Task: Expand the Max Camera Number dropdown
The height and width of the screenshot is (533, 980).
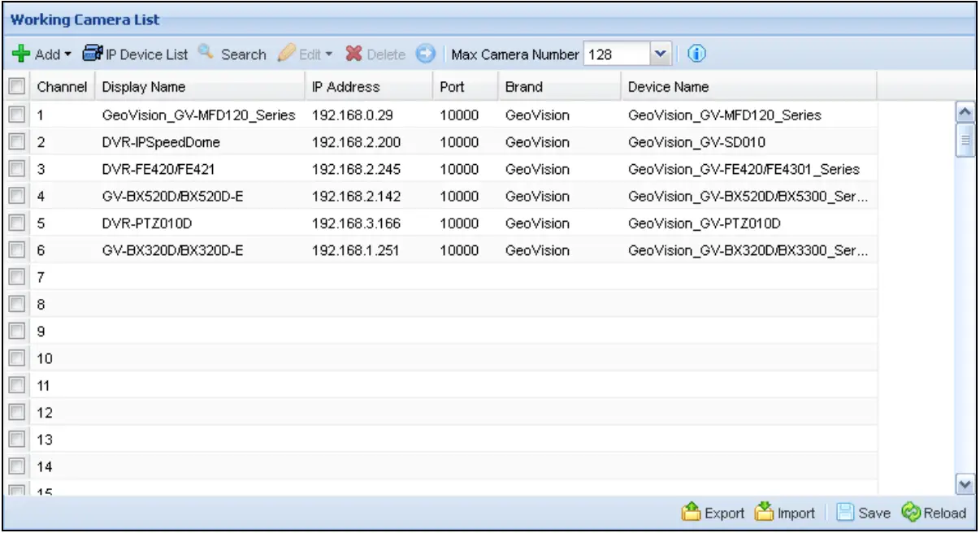Action: click(x=661, y=55)
